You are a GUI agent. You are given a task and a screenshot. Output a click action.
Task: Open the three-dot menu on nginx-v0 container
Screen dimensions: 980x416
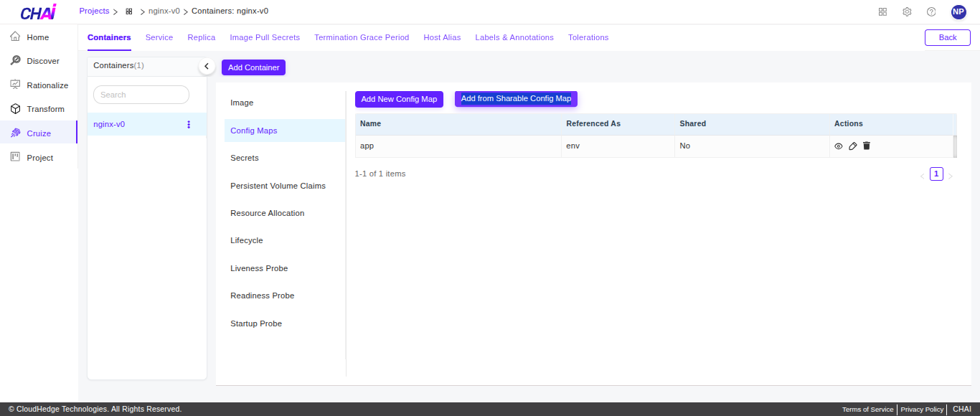[x=188, y=124]
